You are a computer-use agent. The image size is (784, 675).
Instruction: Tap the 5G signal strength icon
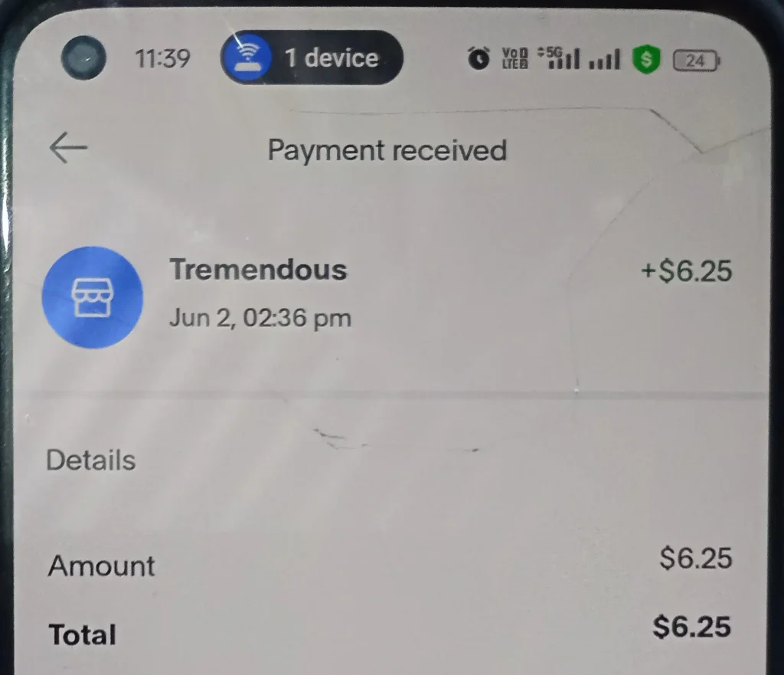pos(558,58)
